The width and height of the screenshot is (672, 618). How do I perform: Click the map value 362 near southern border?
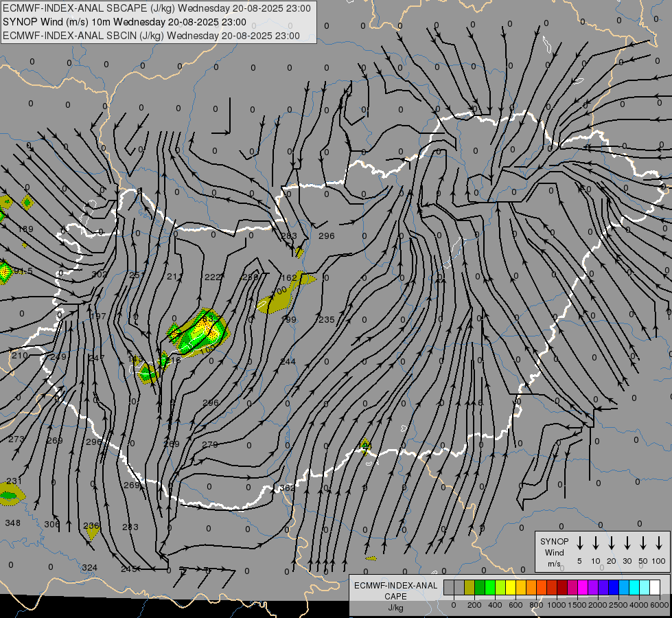click(x=287, y=488)
